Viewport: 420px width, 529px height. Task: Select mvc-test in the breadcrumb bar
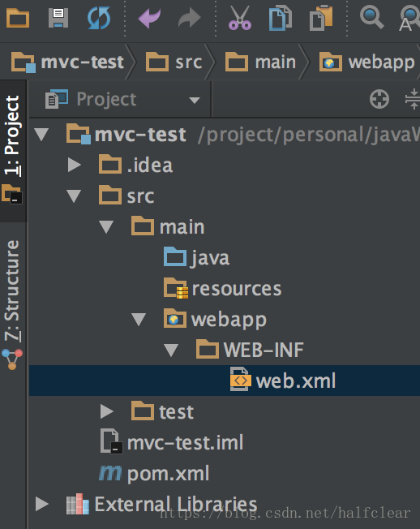(x=68, y=62)
